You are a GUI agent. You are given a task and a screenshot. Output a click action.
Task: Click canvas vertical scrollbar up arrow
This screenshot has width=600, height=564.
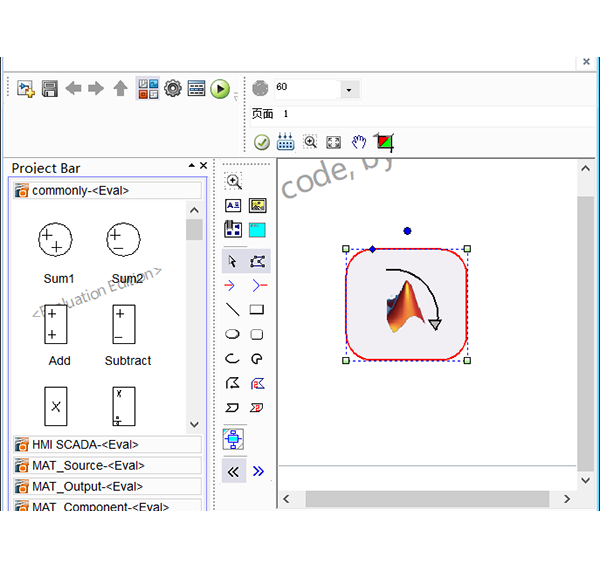point(585,169)
